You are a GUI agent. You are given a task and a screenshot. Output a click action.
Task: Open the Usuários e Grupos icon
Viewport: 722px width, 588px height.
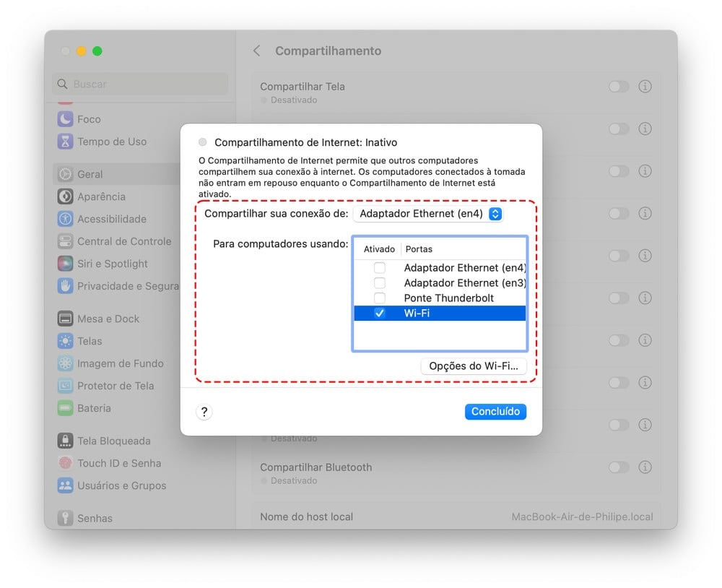point(65,485)
